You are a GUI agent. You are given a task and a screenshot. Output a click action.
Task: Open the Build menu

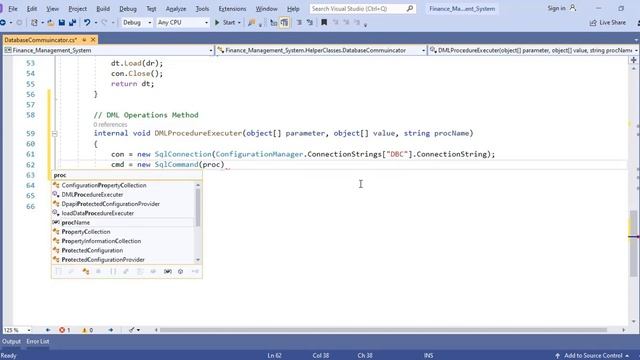[103, 8]
